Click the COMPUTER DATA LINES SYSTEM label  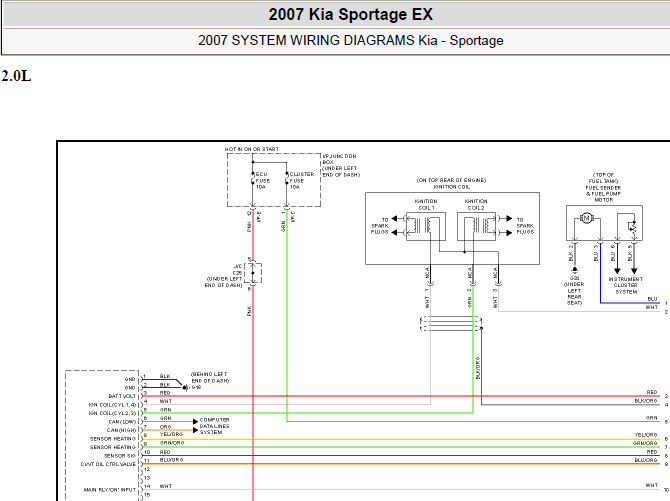pyautogui.click(x=215, y=426)
